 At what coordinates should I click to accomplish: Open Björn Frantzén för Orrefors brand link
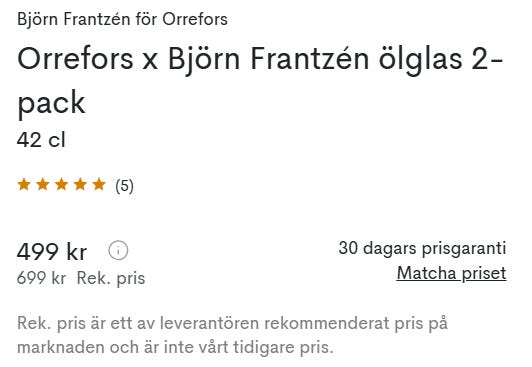click(122, 19)
